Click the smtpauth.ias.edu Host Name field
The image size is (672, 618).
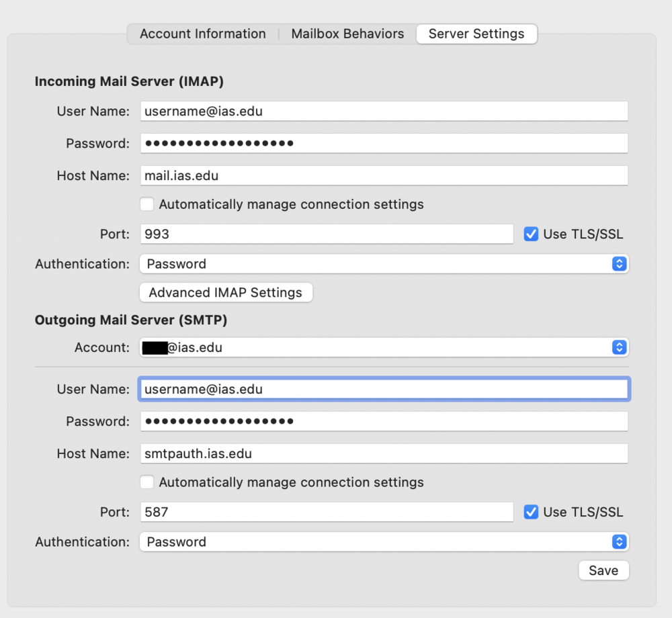click(384, 453)
